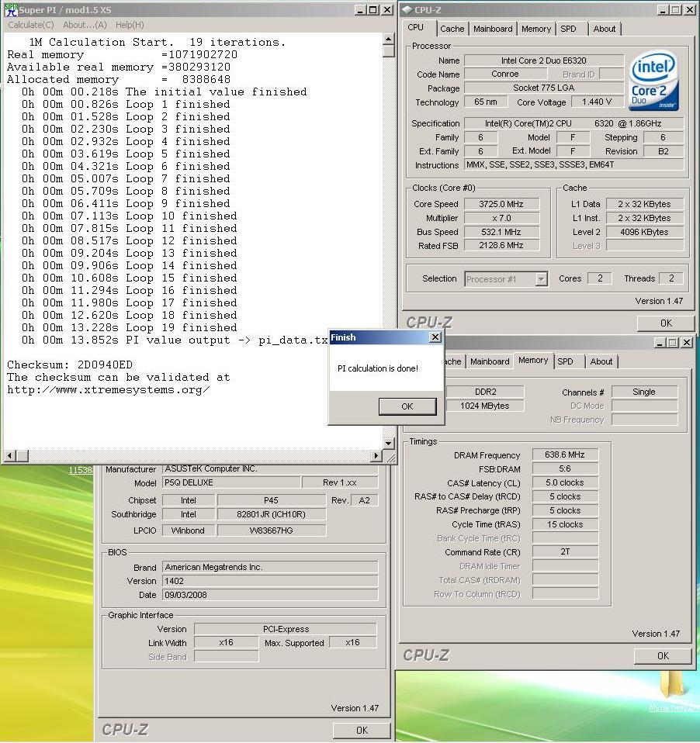
Task: Click the http://www.xtremesystems.org/ text
Action: point(109,390)
